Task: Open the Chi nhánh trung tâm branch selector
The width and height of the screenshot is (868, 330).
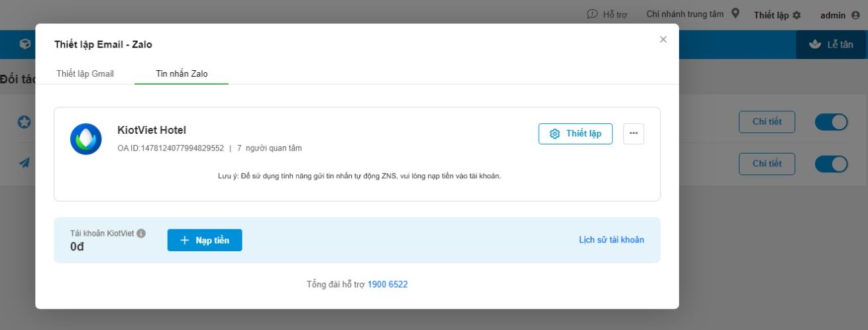Action: (x=692, y=14)
